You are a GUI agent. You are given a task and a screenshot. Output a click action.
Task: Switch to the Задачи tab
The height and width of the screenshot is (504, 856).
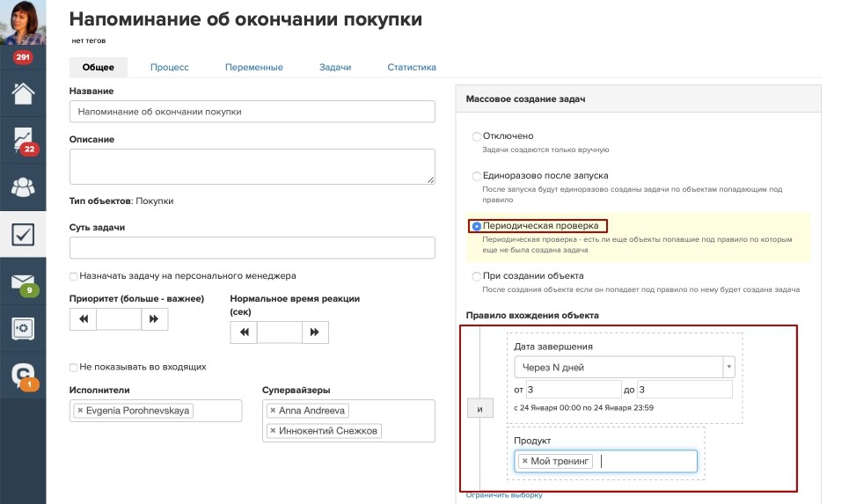[335, 67]
